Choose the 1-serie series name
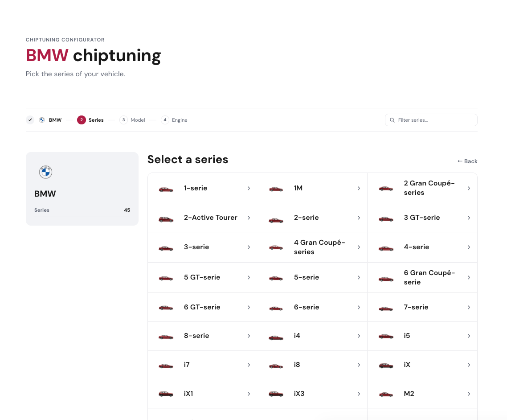 196,188
